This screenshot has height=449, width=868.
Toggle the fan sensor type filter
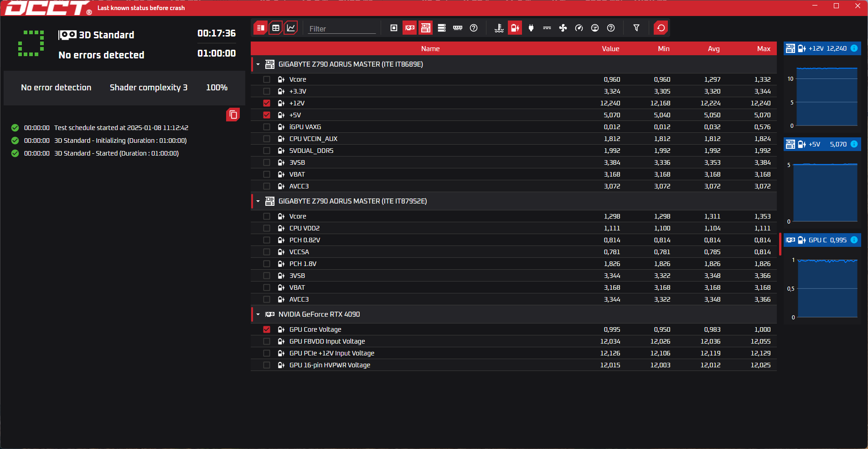click(x=563, y=28)
